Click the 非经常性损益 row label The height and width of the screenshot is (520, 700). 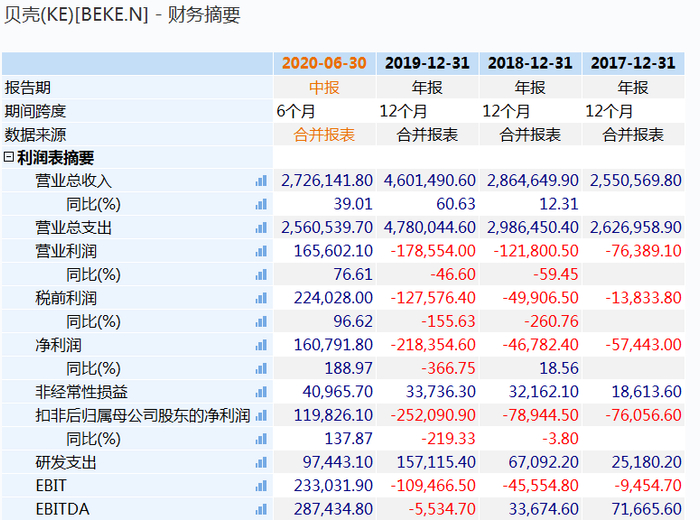click(x=81, y=392)
